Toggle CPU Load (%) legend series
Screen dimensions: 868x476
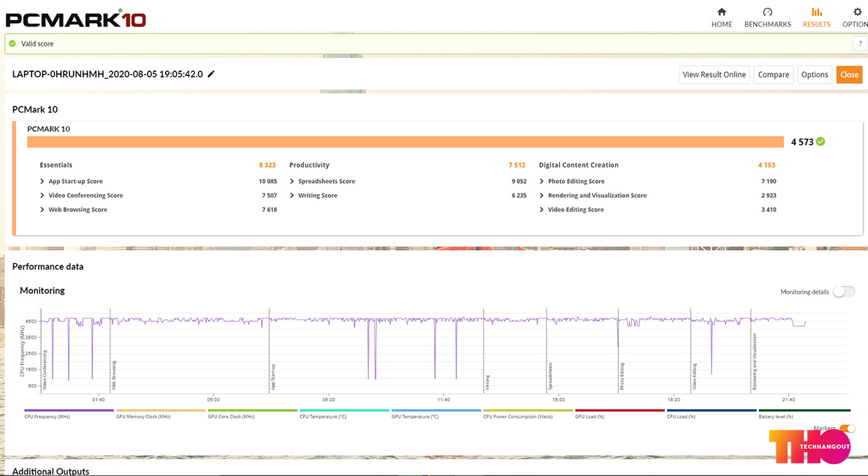[x=711, y=413]
